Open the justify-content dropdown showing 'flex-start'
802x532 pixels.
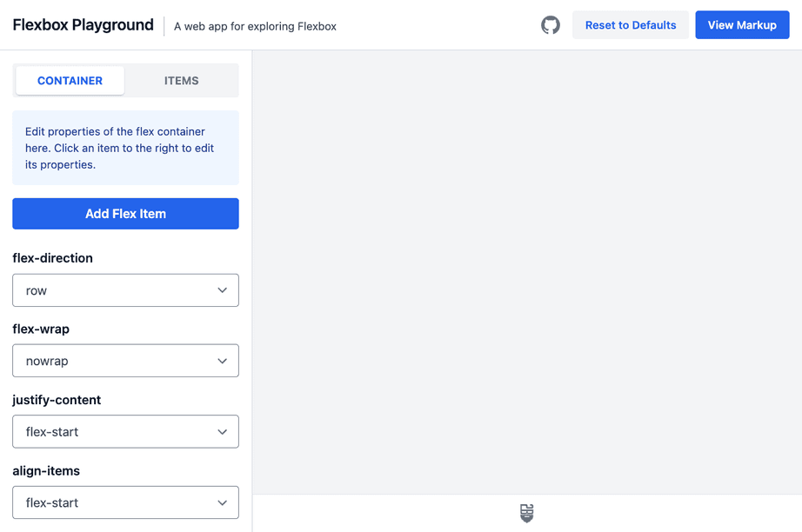125,431
